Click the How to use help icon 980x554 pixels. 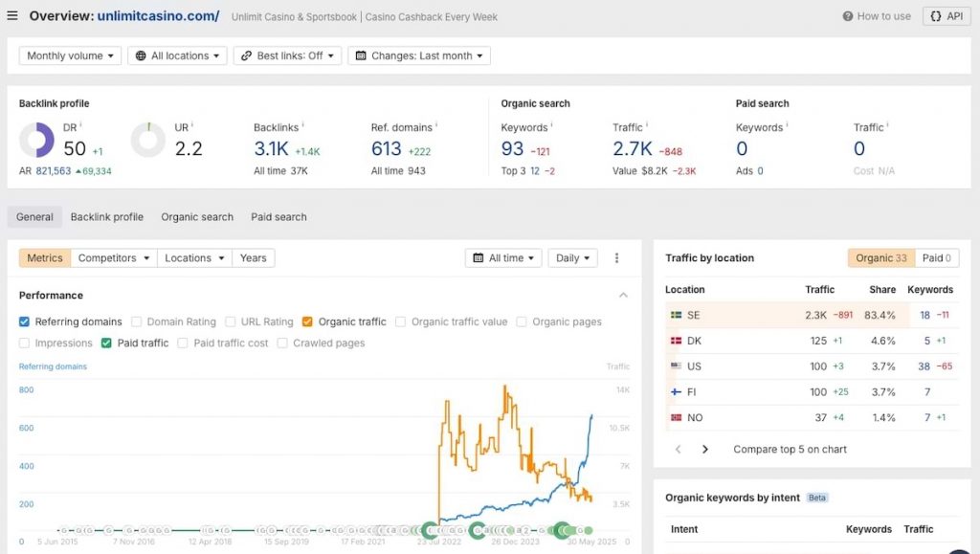[x=848, y=16]
